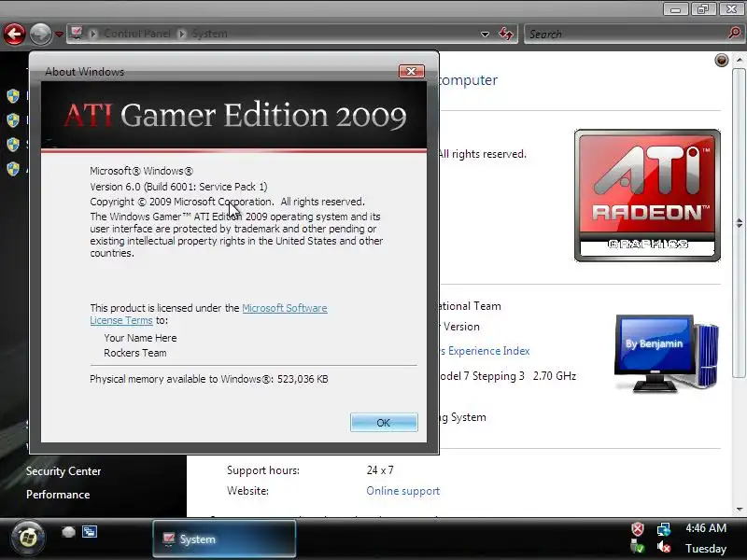Click the Switch between windows icon
The width and height of the screenshot is (747, 560).
click(90, 531)
